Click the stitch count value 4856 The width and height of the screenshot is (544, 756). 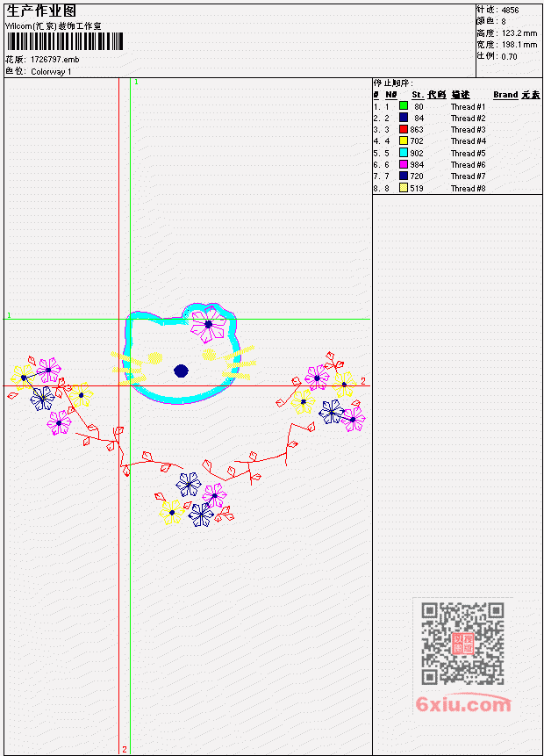(510, 11)
